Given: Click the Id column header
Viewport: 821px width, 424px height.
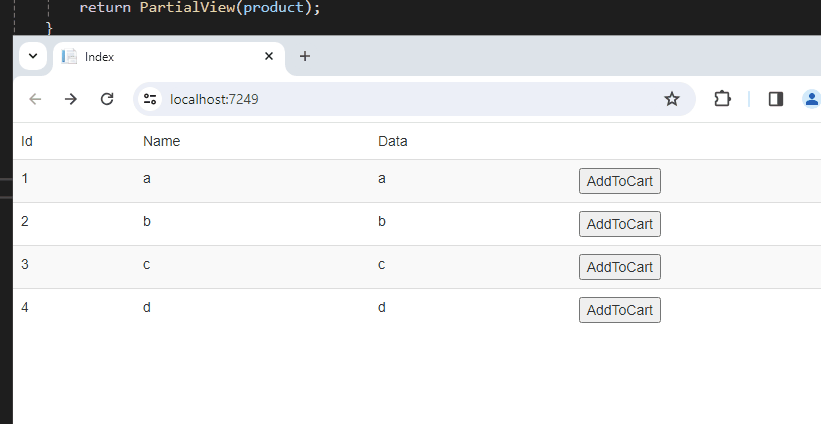Looking at the screenshot, I should (27, 141).
